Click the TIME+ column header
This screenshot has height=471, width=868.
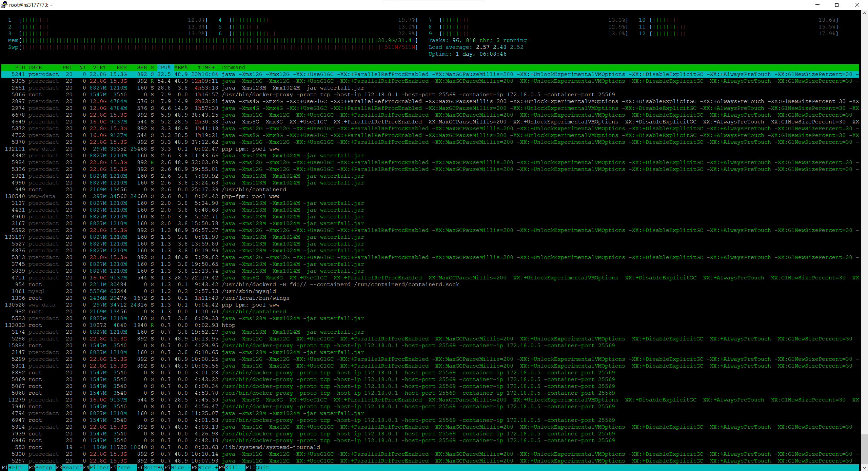[x=206, y=67]
